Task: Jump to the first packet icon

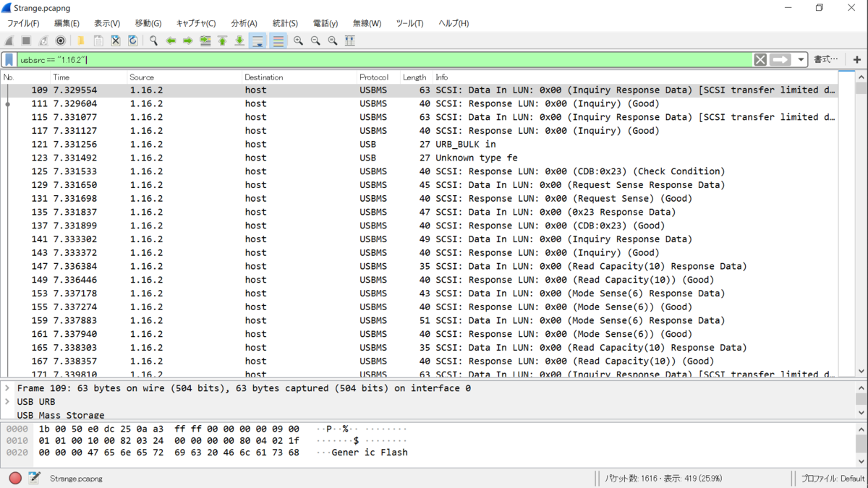Action: coord(223,40)
